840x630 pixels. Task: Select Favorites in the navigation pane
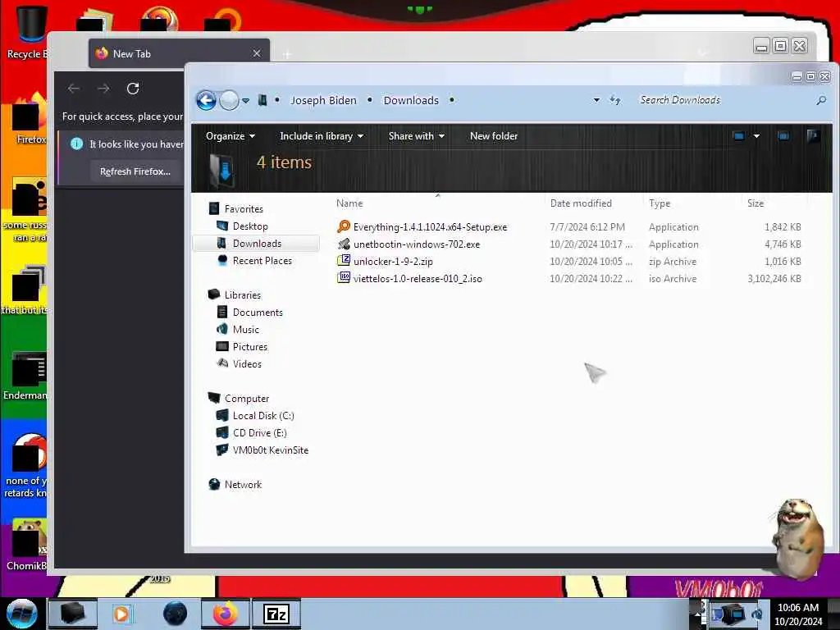tap(243, 209)
